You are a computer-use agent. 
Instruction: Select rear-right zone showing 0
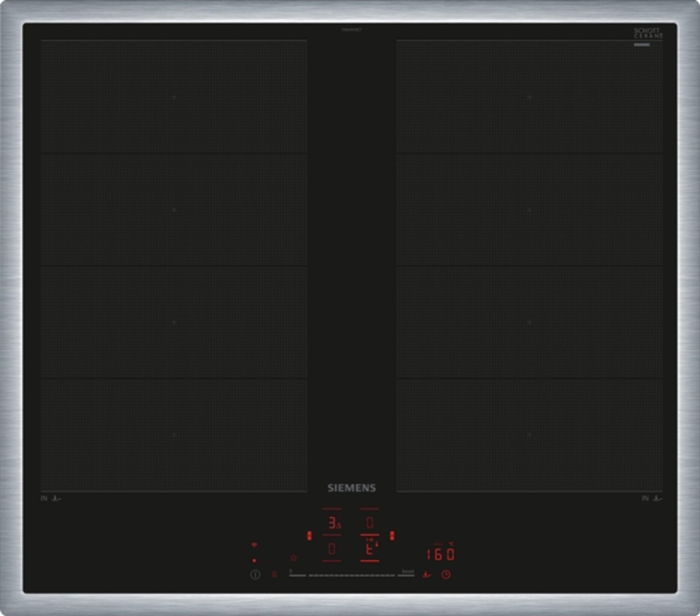[x=370, y=523]
